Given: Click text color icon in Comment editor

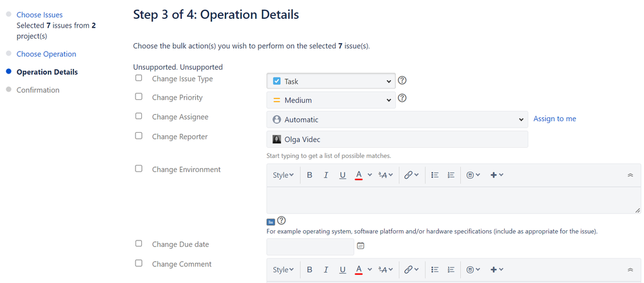Looking at the screenshot, I should pos(358,269).
